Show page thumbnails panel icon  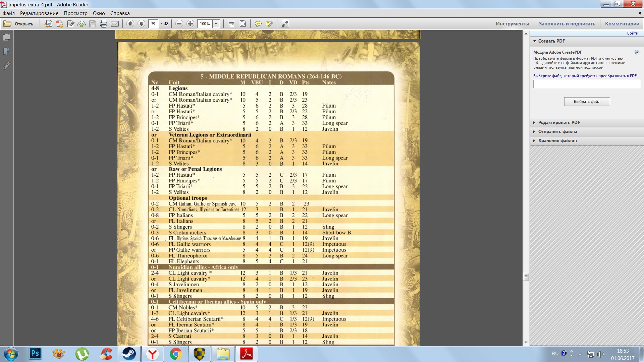[x=7, y=37]
